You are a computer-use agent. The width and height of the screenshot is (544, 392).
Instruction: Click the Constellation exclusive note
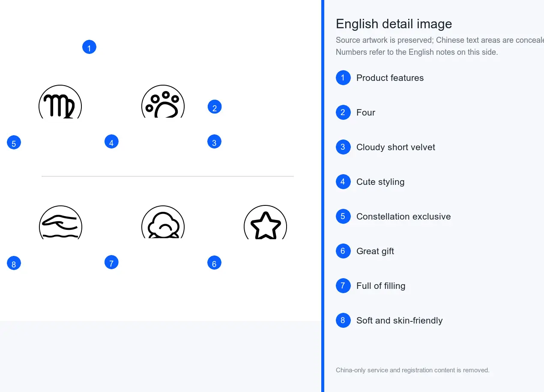pos(404,217)
